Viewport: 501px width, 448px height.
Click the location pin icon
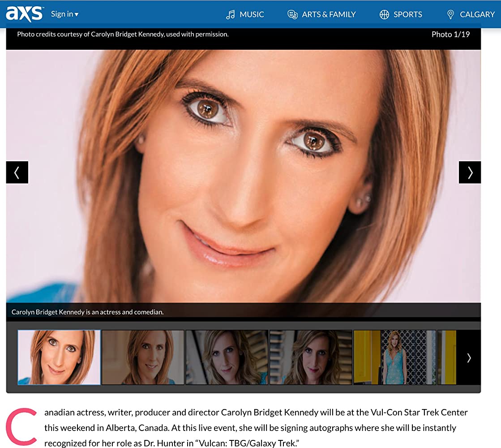[x=450, y=15]
